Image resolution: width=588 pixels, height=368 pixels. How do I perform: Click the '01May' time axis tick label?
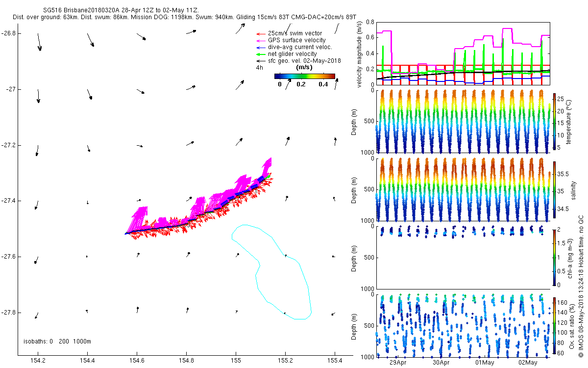pos(485,363)
